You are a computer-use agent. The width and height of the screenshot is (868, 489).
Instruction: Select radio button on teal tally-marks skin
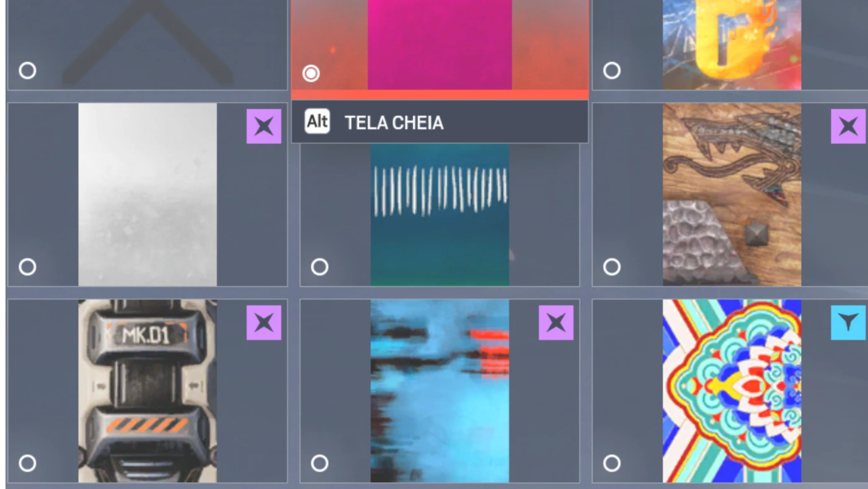(x=319, y=267)
